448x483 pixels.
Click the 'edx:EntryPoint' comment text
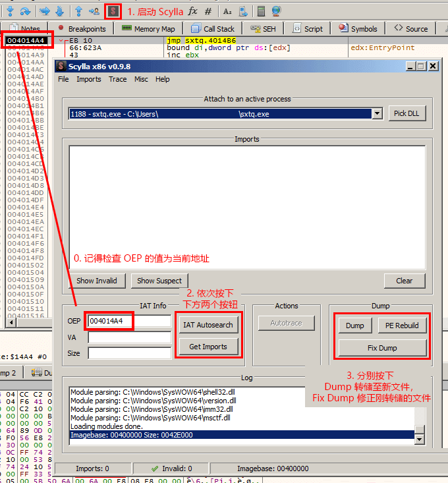click(x=382, y=47)
